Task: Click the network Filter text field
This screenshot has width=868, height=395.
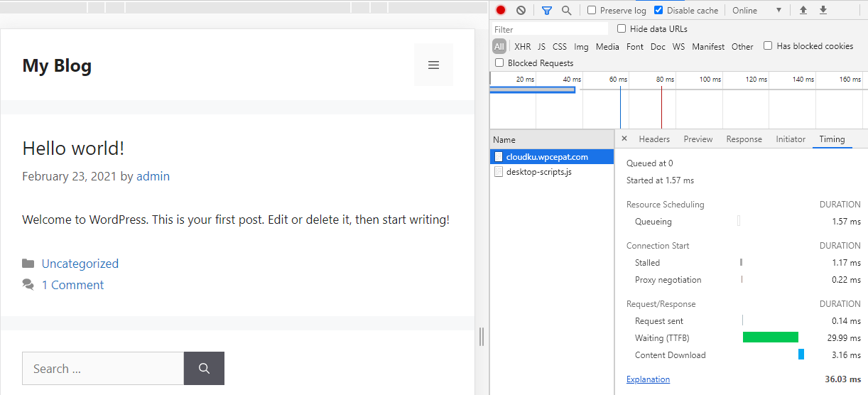Action: 550,29
